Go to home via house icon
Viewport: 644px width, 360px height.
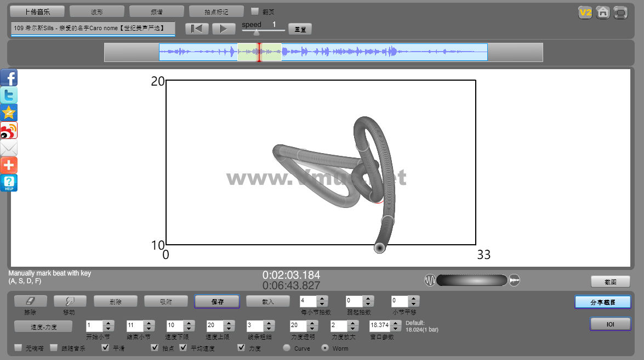pos(603,12)
